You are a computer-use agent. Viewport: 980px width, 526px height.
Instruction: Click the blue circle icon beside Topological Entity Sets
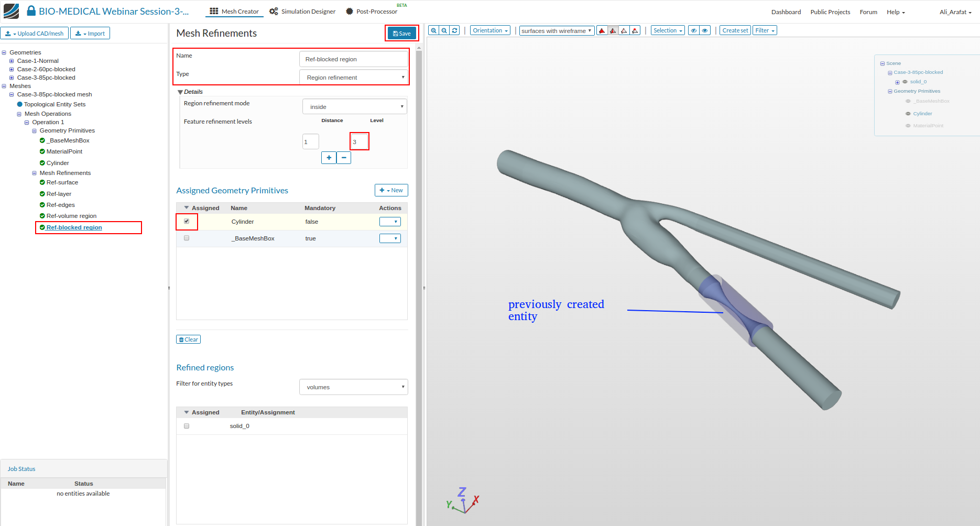(x=20, y=104)
